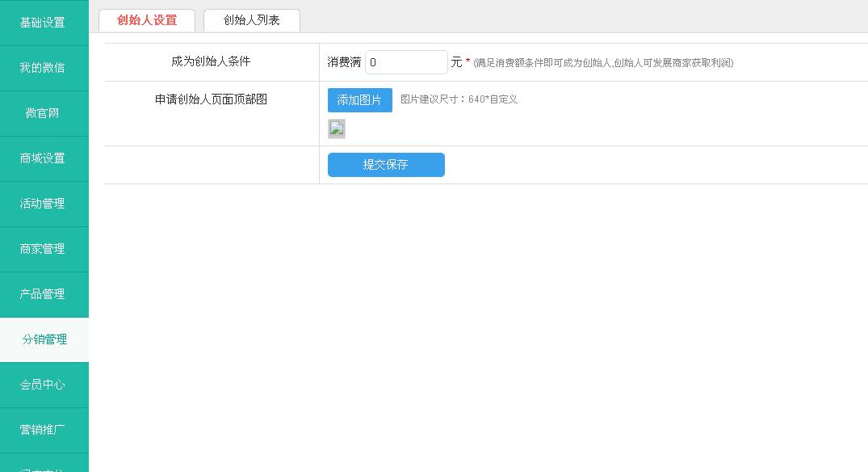
Task: Open 会员中心 from the sidebar
Action: click(x=43, y=385)
